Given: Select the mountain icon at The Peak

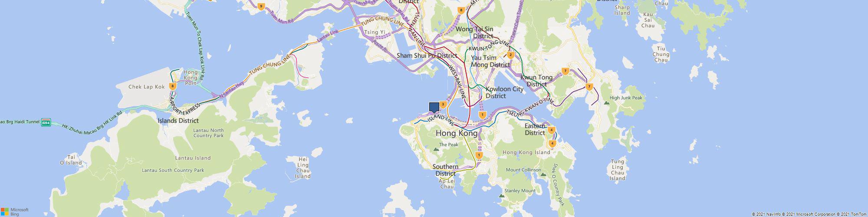Looking at the screenshot, I should pyautogui.click(x=436, y=150).
